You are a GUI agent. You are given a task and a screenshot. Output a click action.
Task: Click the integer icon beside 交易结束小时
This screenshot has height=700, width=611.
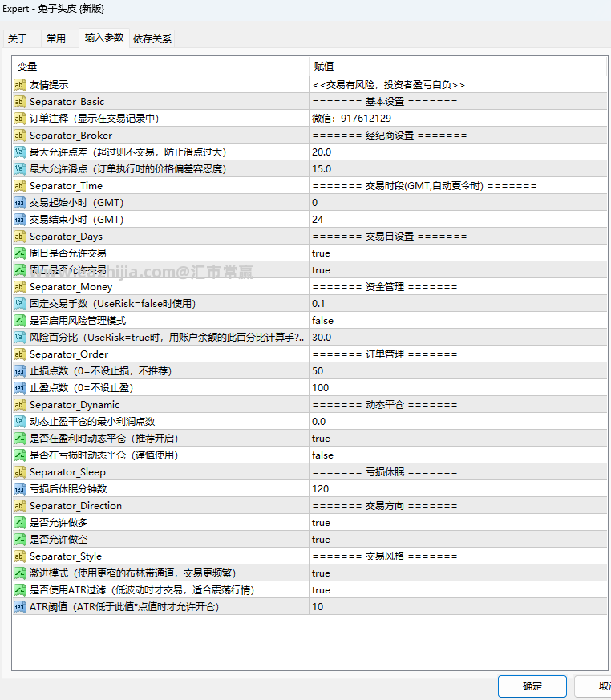19,219
